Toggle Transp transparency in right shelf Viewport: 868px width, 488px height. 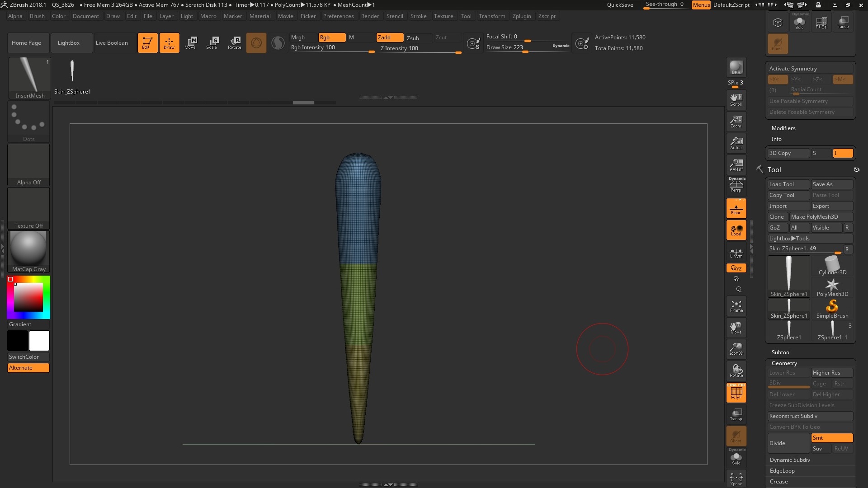(736, 414)
